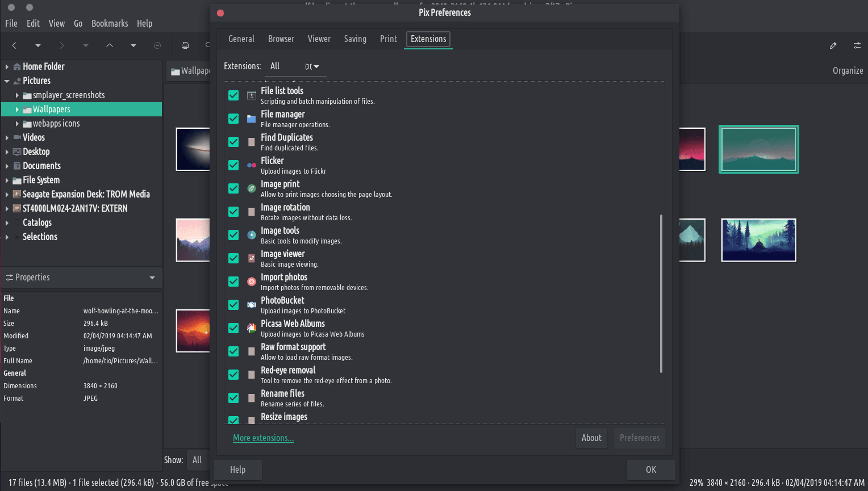Click the PhotoBucket extension icon

tap(251, 305)
